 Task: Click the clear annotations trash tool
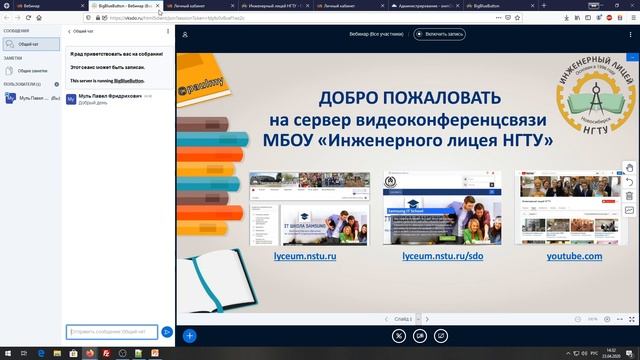click(x=629, y=196)
